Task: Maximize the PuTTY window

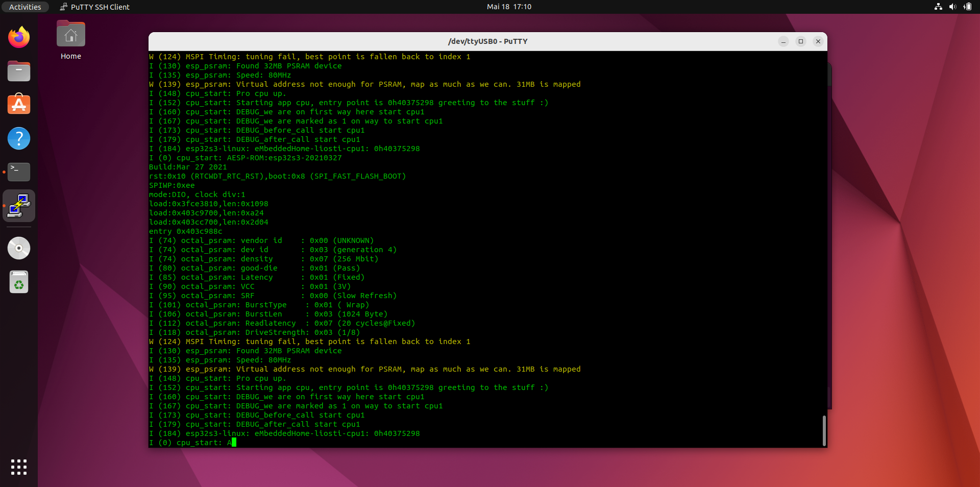Action: tap(801, 41)
